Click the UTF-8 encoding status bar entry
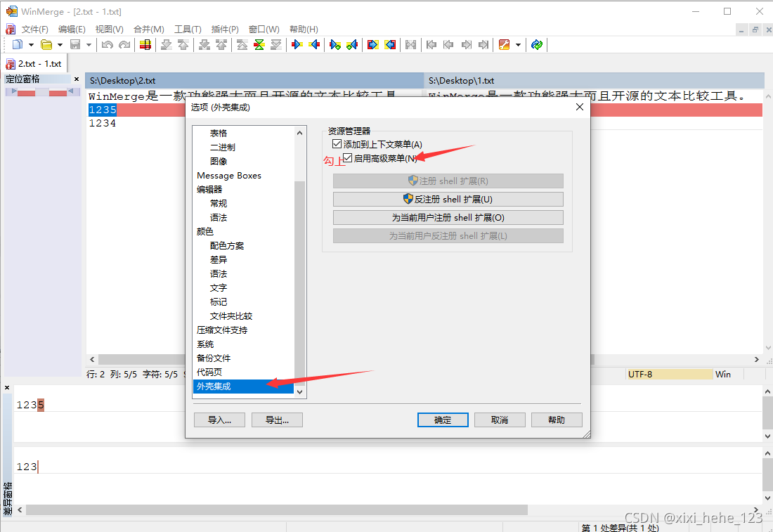This screenshot has width=773, height=532. coord(669,374)
